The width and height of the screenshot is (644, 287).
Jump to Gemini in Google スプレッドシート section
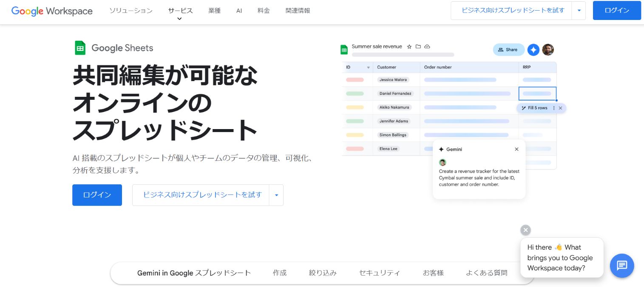pos(194,273)
